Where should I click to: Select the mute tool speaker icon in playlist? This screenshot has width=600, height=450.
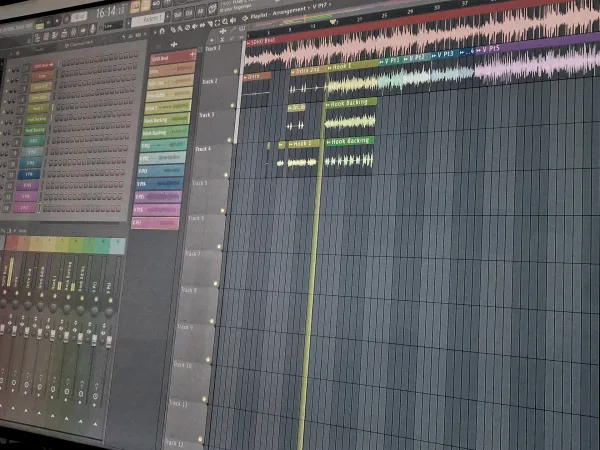point(195,26)
